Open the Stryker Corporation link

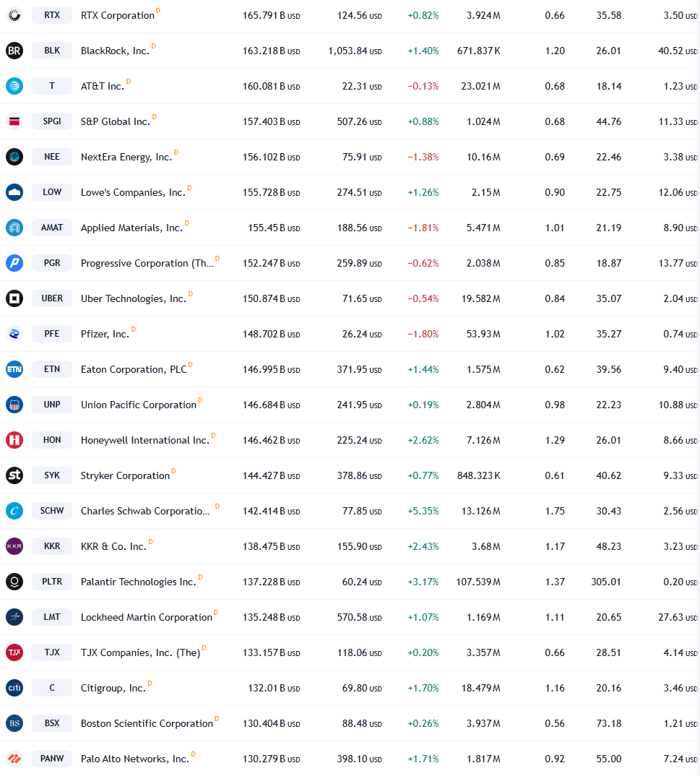125,475
